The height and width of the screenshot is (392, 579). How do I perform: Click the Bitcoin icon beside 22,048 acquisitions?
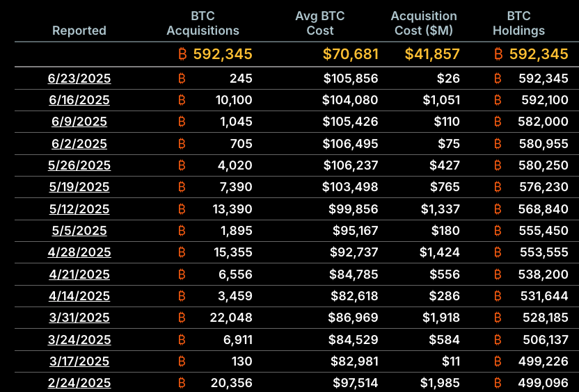pos(182,318)
